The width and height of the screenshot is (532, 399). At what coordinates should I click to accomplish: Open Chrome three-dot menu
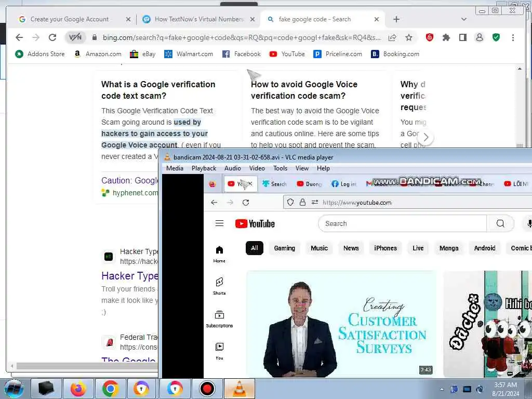(513, 37)
